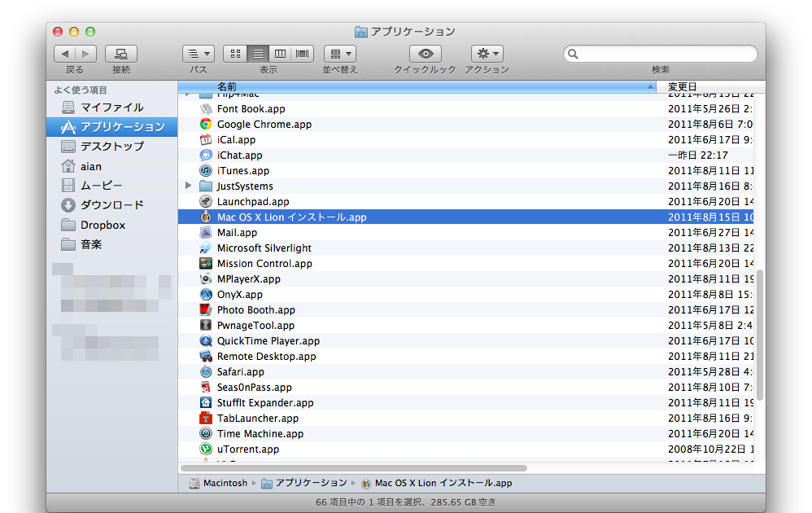Switch to icon view
Viewport: 812px width, 513px height.
point(235,54)
